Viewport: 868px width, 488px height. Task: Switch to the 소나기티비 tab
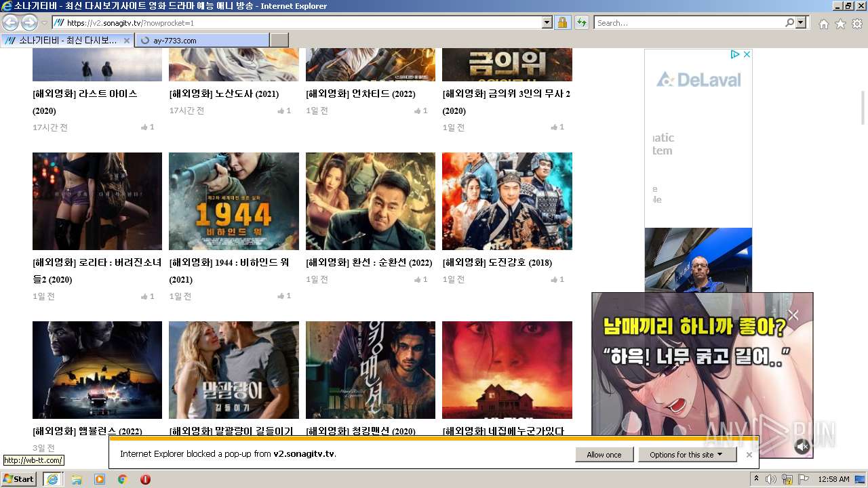(x=68, y=40)
